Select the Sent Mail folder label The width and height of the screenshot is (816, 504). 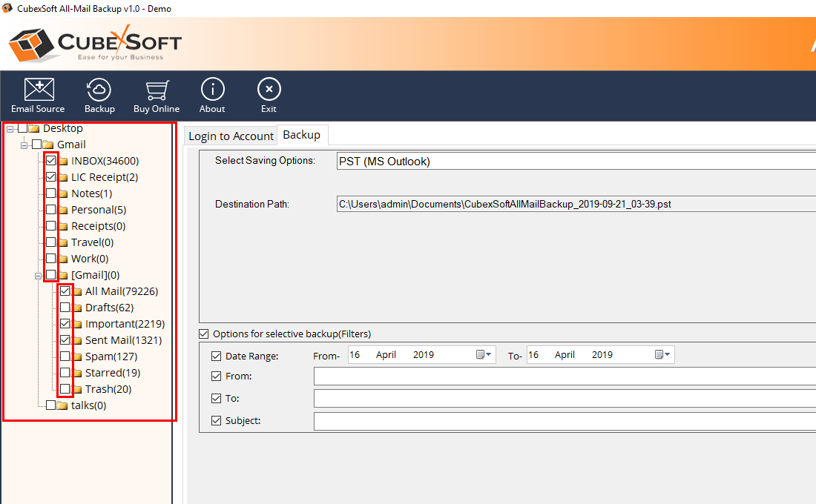pyautogui.click(x=123, y=340)
